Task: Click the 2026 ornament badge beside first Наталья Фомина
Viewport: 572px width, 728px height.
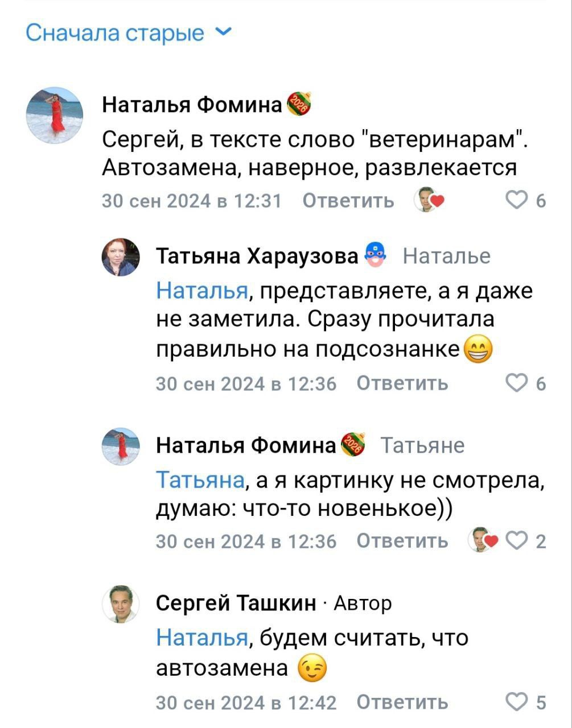Action: pos(298,105)
